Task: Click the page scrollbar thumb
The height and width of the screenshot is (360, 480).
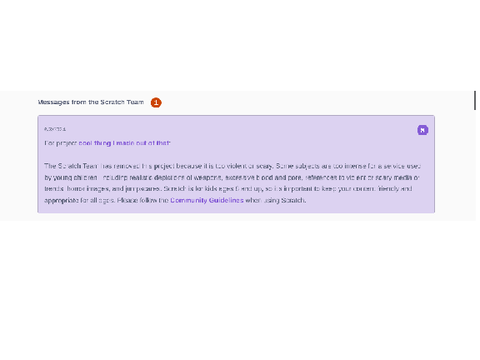Action: pyautogui.click(x=475, y=100)
